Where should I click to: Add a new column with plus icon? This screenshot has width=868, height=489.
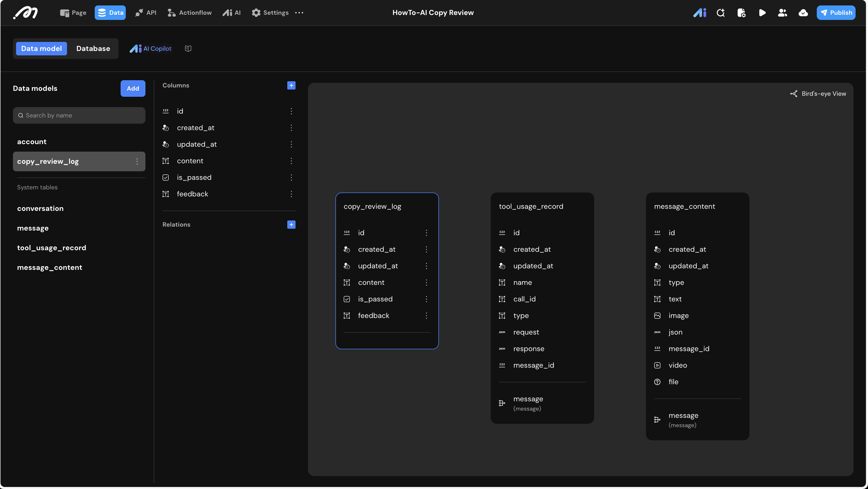(291, 86)
